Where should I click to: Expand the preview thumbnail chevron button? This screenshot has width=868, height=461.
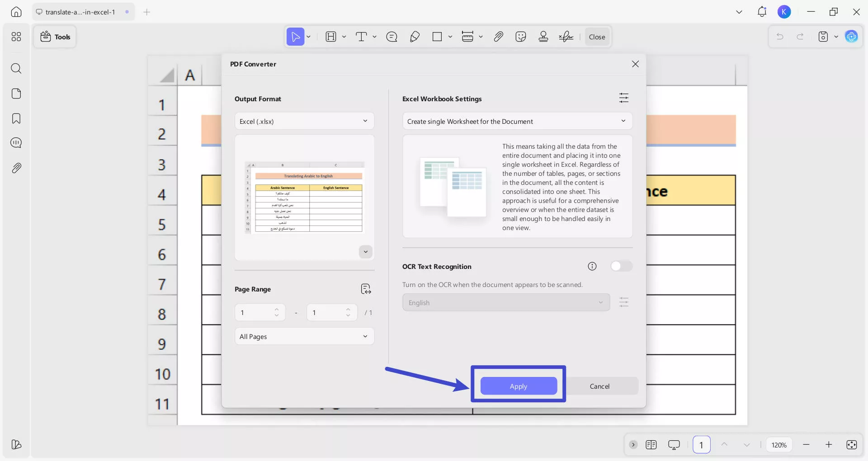[366, 252]
